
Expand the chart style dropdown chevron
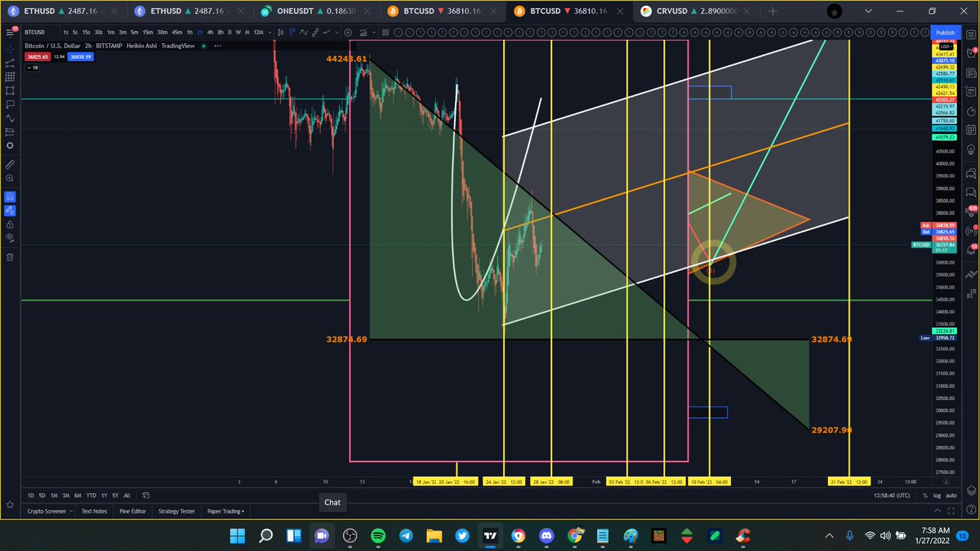(336, 33)
